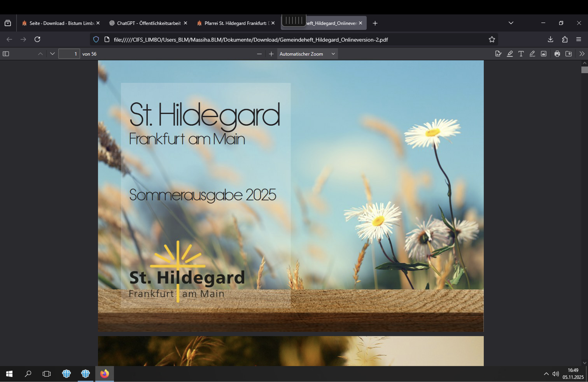This screenshot has height=382, width=588.
Task: Select the highlight annotation tool
Action: pos(510,54)
